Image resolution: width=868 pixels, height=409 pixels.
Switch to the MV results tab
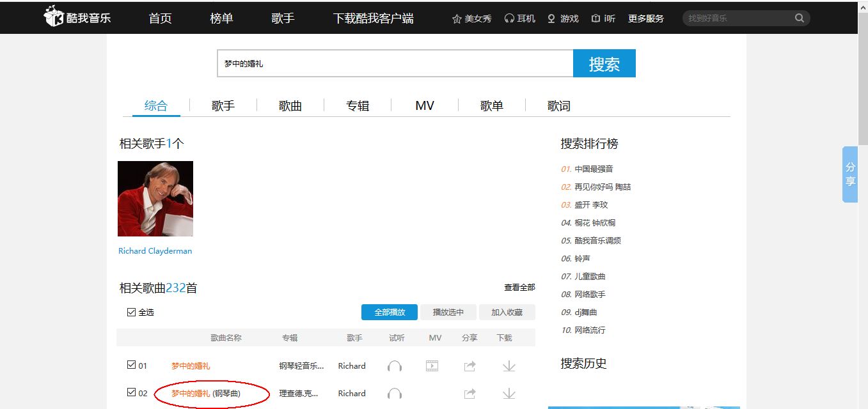point(425,105)
